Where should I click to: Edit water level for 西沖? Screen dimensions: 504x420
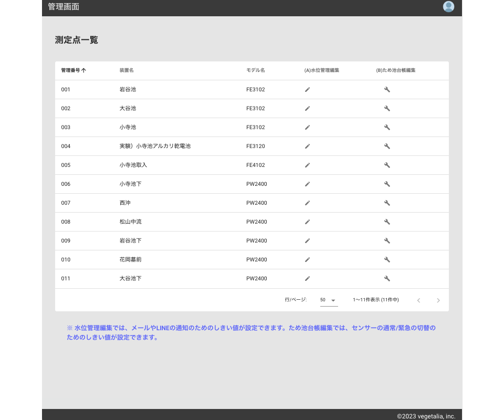coord(308,203)
